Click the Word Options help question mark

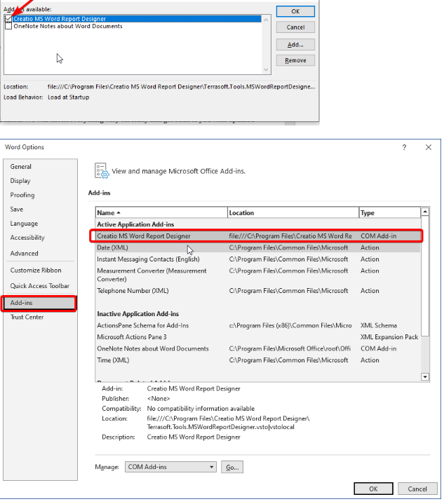click(404, 147)
